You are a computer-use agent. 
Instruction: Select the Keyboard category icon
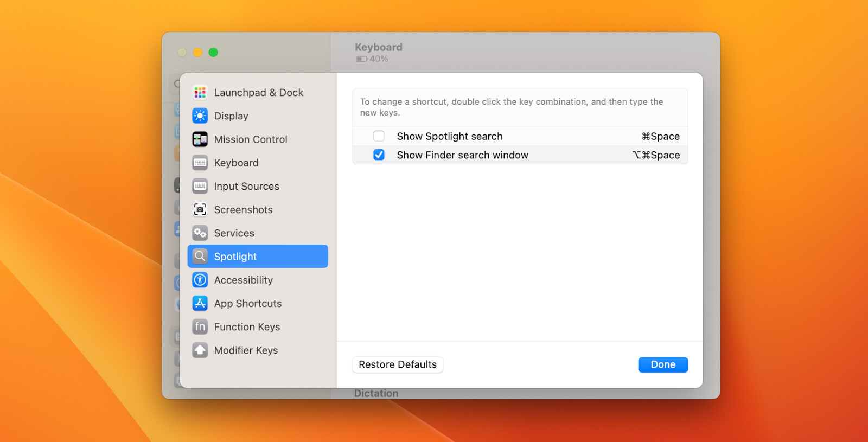(x=200, y=163)
